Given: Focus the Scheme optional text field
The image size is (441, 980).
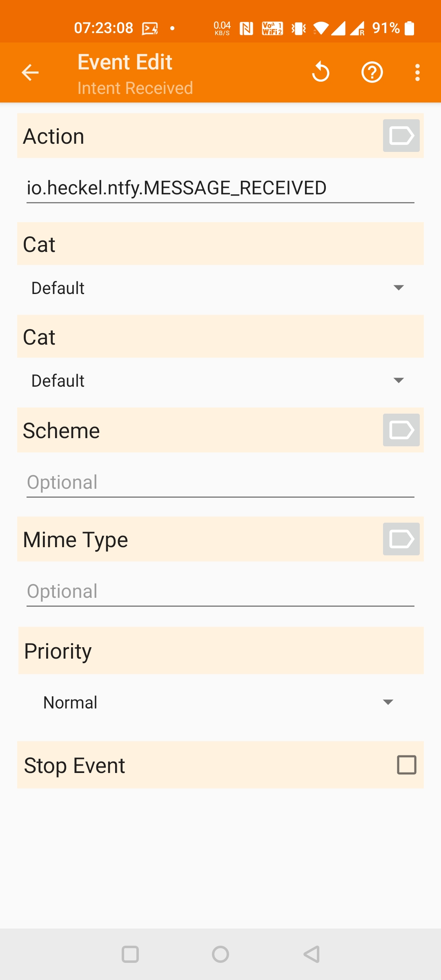Looking at the screenshot, I should point(220,482).
